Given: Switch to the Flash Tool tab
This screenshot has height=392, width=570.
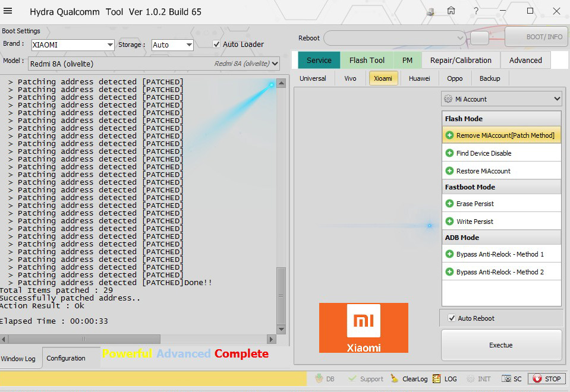Looking at the screenshot, I should click(367, 60).
